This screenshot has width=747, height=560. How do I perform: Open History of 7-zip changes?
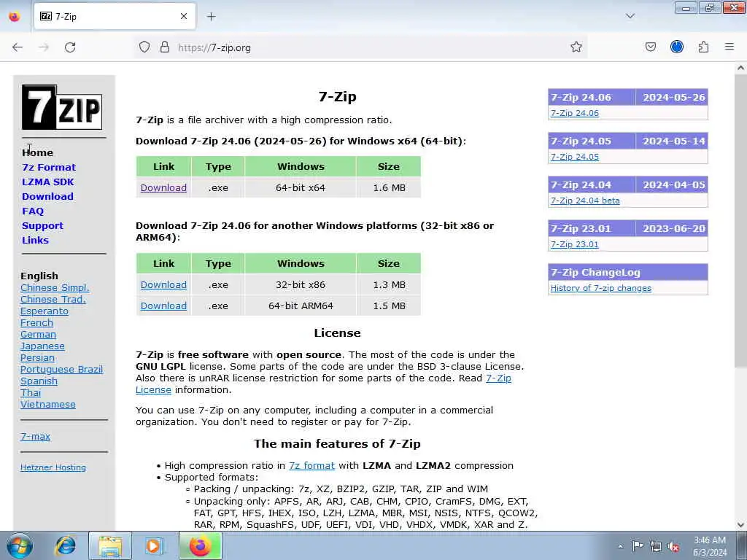click(601, 288)
